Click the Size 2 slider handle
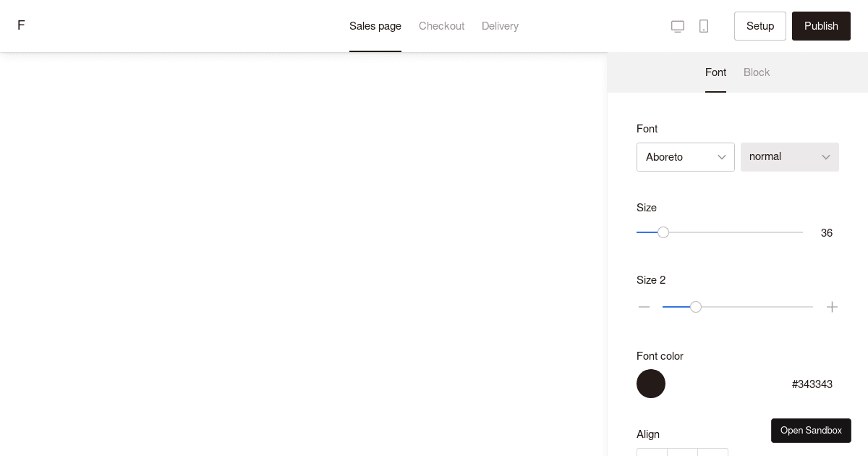 pyautogui.click(x=696, y=307)
